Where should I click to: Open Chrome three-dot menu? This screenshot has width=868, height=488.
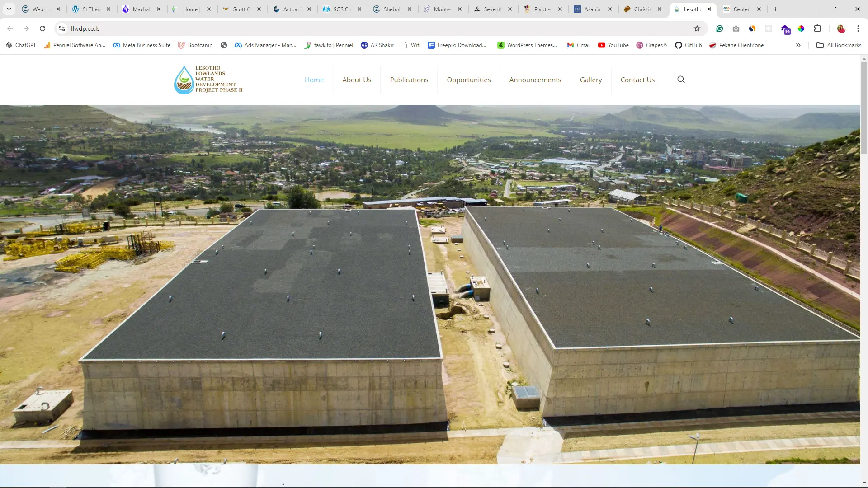point(858,28)
